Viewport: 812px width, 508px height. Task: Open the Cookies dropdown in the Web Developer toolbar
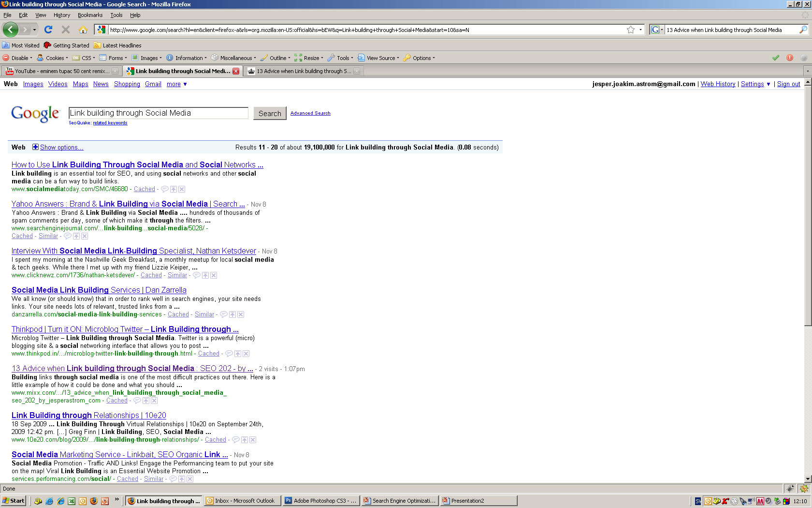pos(52,58)
